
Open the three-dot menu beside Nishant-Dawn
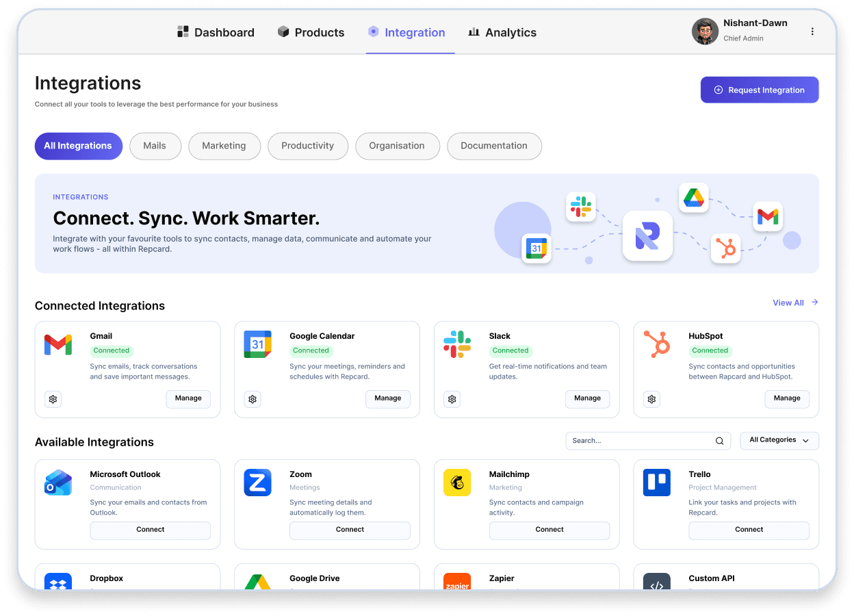[x=812, y=31]
